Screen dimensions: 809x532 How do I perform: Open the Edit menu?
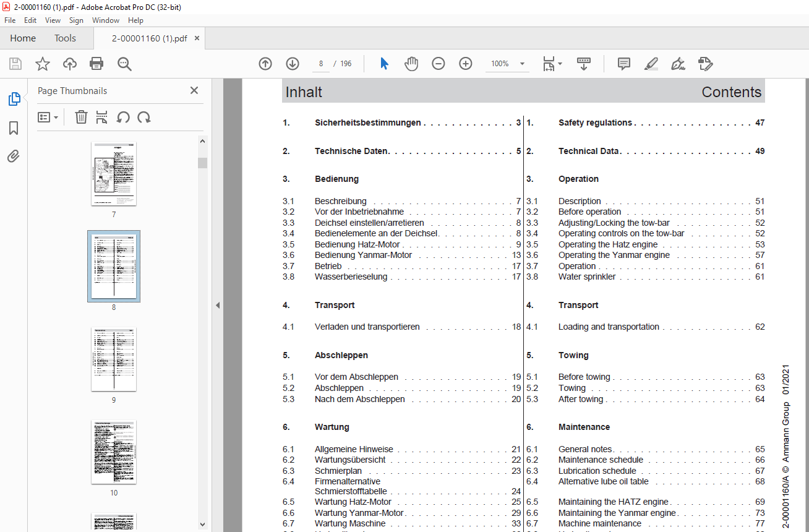30,20
